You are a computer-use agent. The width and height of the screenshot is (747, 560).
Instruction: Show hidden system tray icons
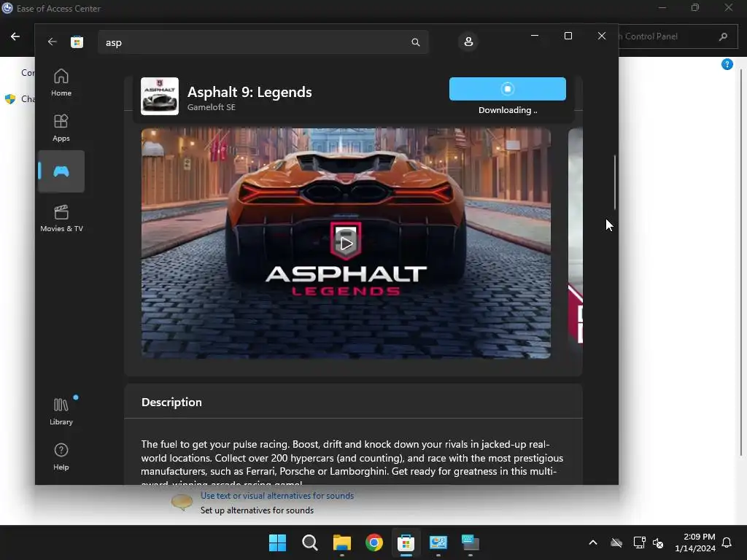[x=593, y=542]
